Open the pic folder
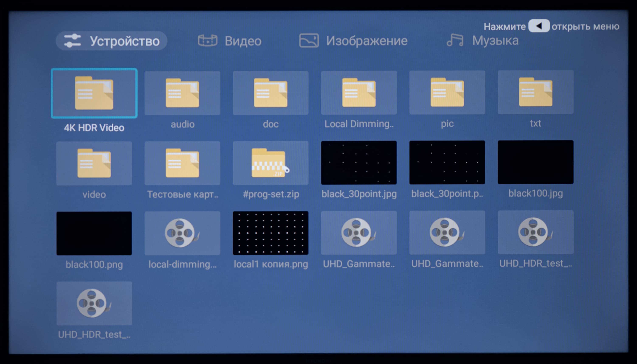 click(x=447, y=92)
